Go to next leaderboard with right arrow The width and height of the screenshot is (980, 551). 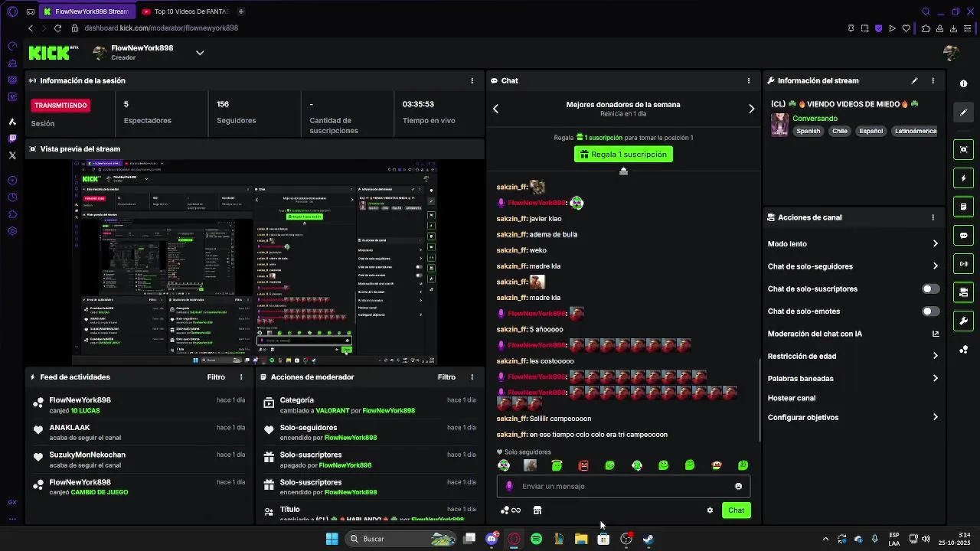pyautogui.click(x=751, y=109)
